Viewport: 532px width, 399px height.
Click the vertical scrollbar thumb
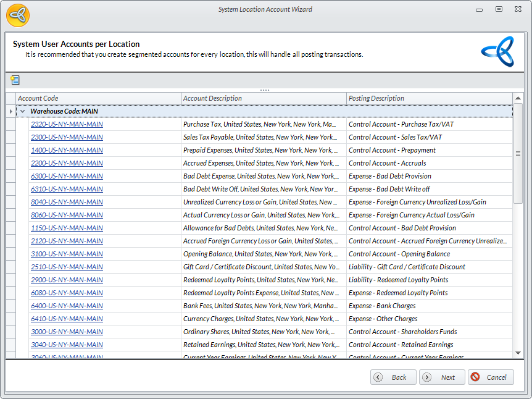coord(518,153)
